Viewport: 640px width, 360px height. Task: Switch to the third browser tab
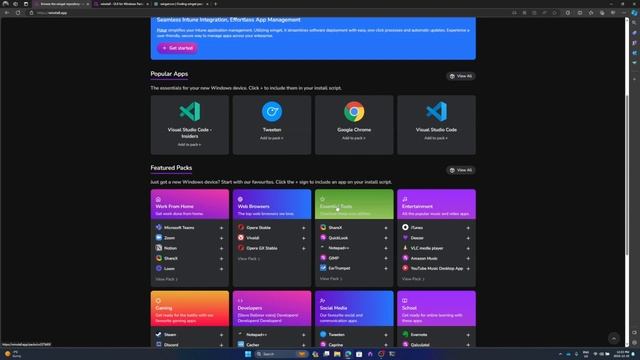point(181,4)
